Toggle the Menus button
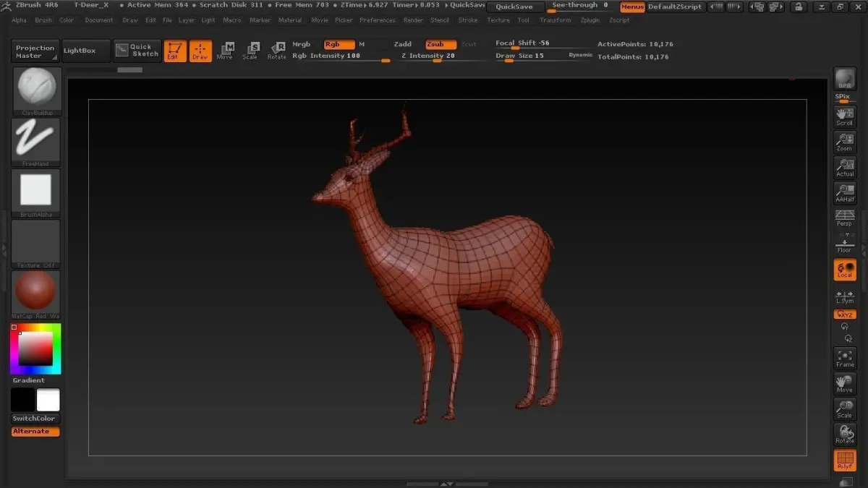The width and height of the screenshot is (868, 488). (632, 7)
